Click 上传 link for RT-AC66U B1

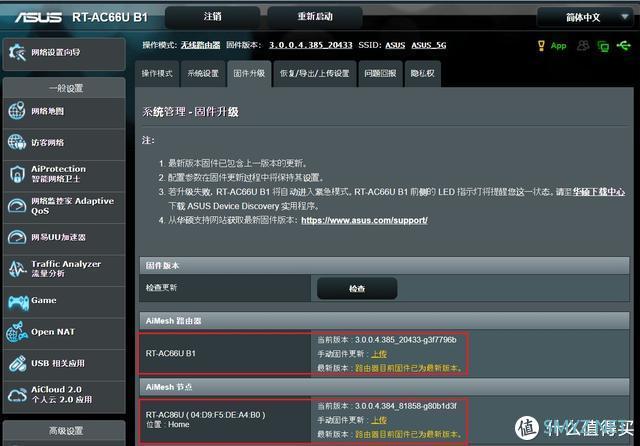point(379,354)
